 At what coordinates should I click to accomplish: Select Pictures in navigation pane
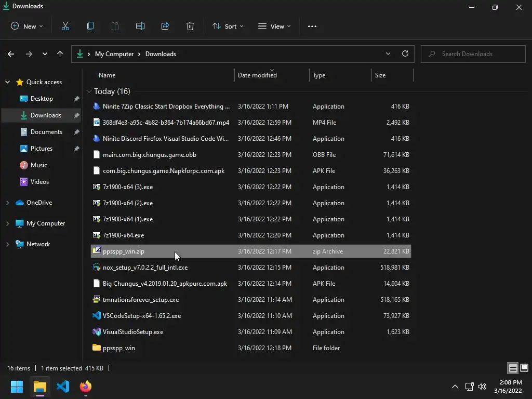click(x=42, y=148)
